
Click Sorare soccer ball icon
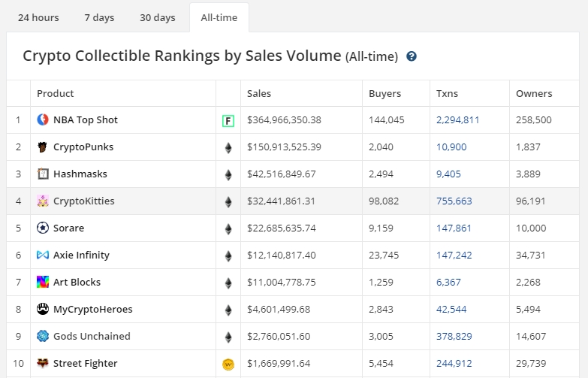[43, 228]
